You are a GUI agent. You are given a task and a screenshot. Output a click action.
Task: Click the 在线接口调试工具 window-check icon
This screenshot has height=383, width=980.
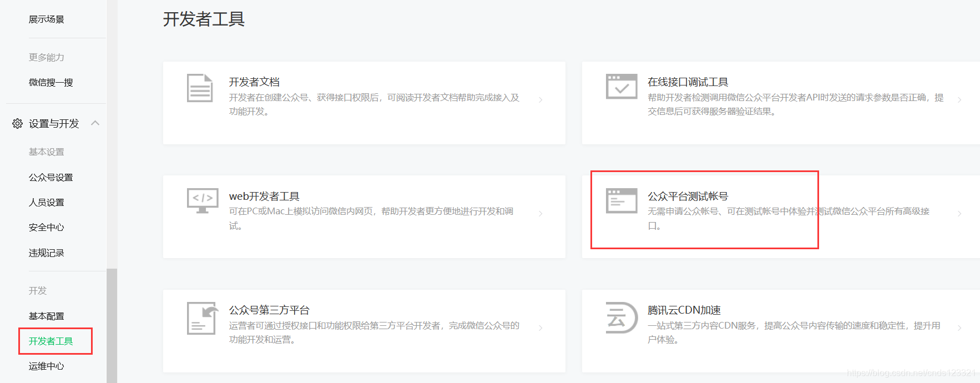[x=622, y=87]
